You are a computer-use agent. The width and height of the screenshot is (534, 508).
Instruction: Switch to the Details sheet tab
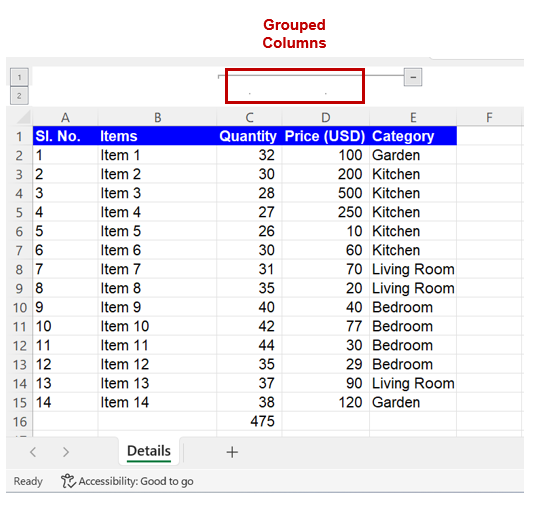149,451
